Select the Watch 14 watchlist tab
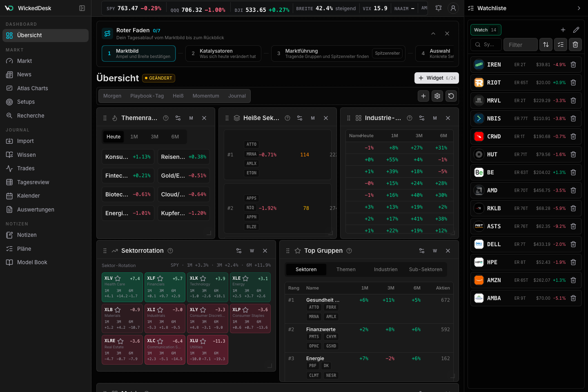Screen dimensions: 588x392 coord(486,30)
